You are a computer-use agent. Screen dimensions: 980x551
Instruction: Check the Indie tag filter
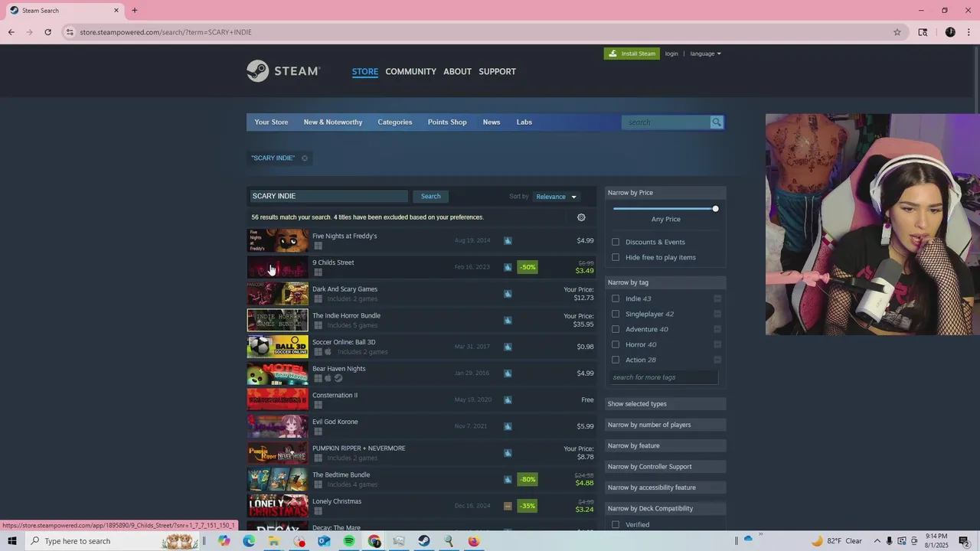coord(616,298)
